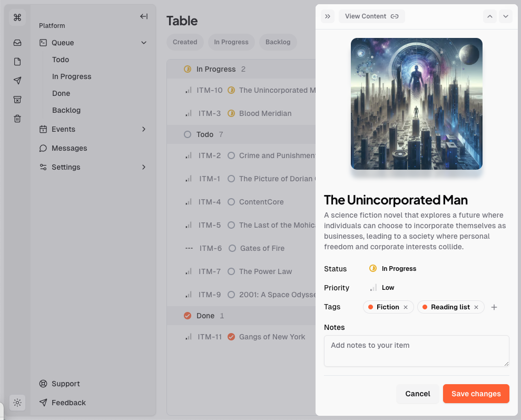Click the trash icon in left rail
521x420 pixels.
[x=17, y=119]
